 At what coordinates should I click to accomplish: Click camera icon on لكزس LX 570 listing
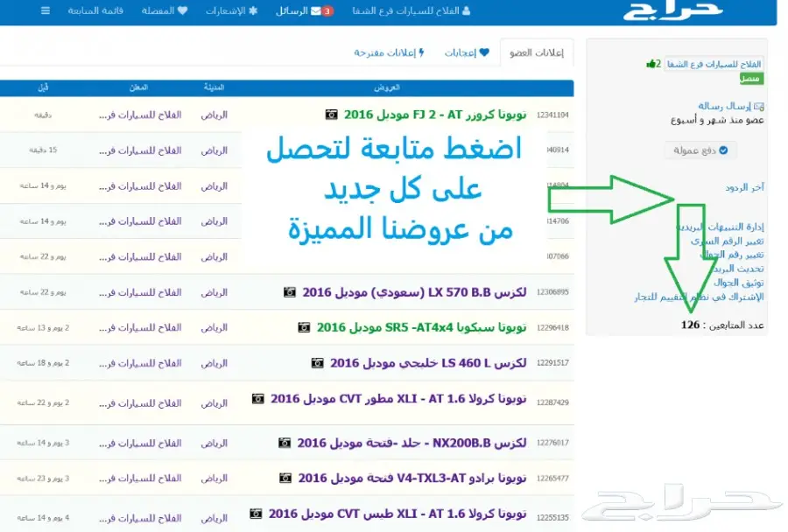(290, 292)
